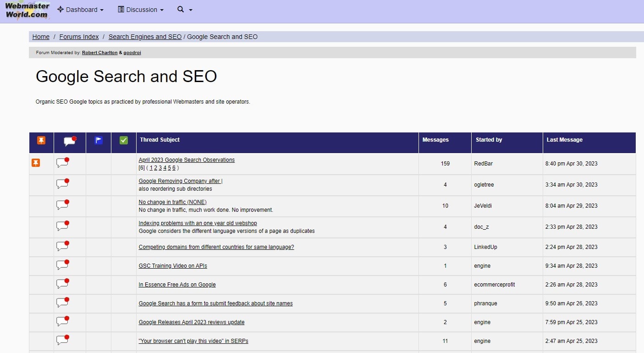Image resolution: width=644 pixels, height=353 pixels.
Task: Open Indexing problems with one year old webshop
Action: [x=198, y=223]
